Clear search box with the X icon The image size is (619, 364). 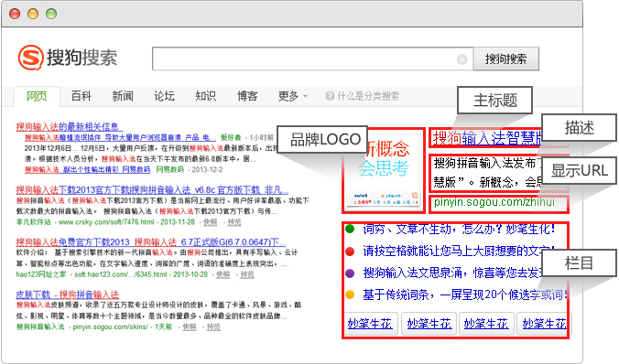click(x=462, y=59)
